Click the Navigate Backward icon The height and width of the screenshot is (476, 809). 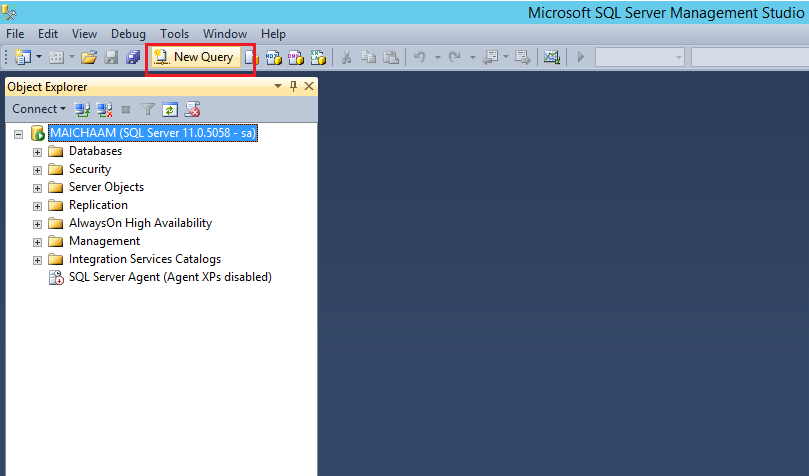click(490, 57)
